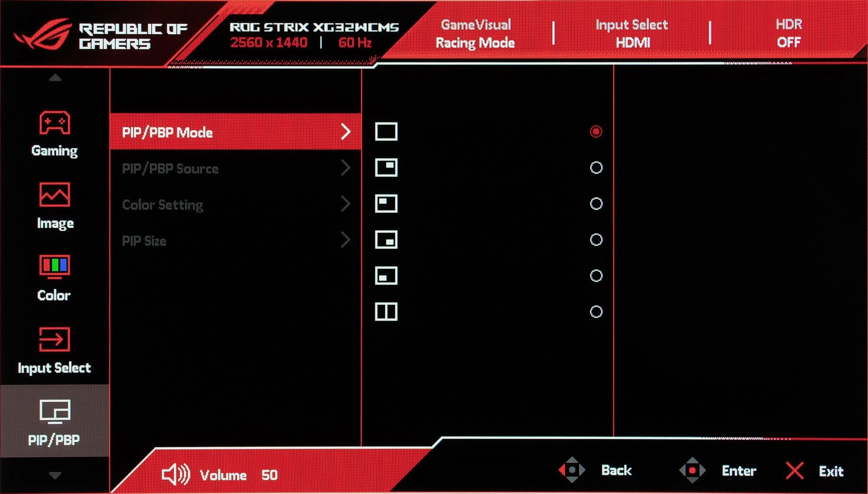This screenshot has width=868, height=494.
Task: Select radio button for top-right PIP
Action: (596, 167)
